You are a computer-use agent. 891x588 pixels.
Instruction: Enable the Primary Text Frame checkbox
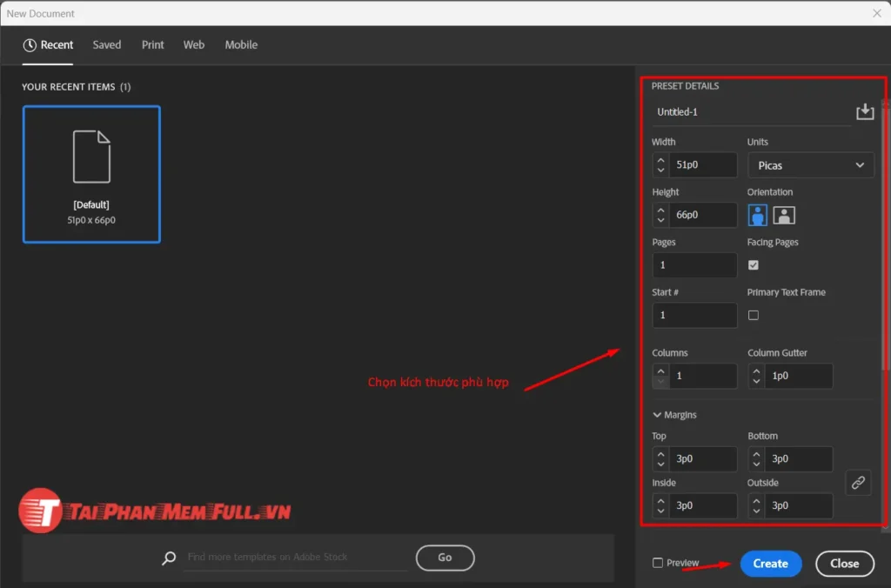point(752,315)
